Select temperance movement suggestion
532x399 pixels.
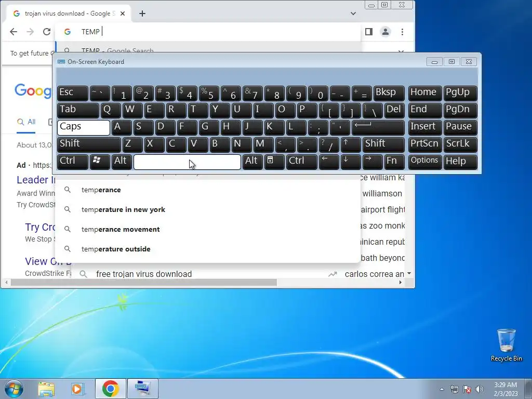click(208, 229)
